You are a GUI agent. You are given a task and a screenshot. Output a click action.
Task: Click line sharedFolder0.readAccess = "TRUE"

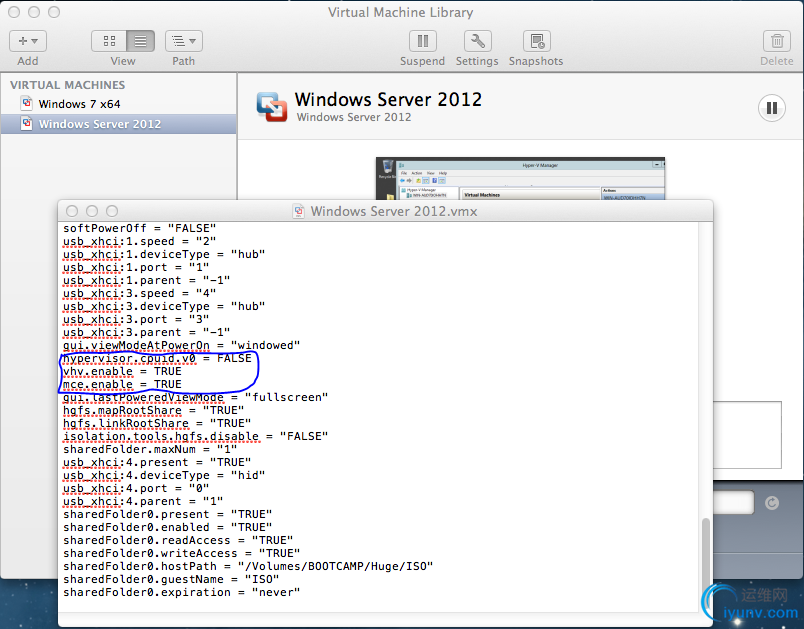point(178,540)
